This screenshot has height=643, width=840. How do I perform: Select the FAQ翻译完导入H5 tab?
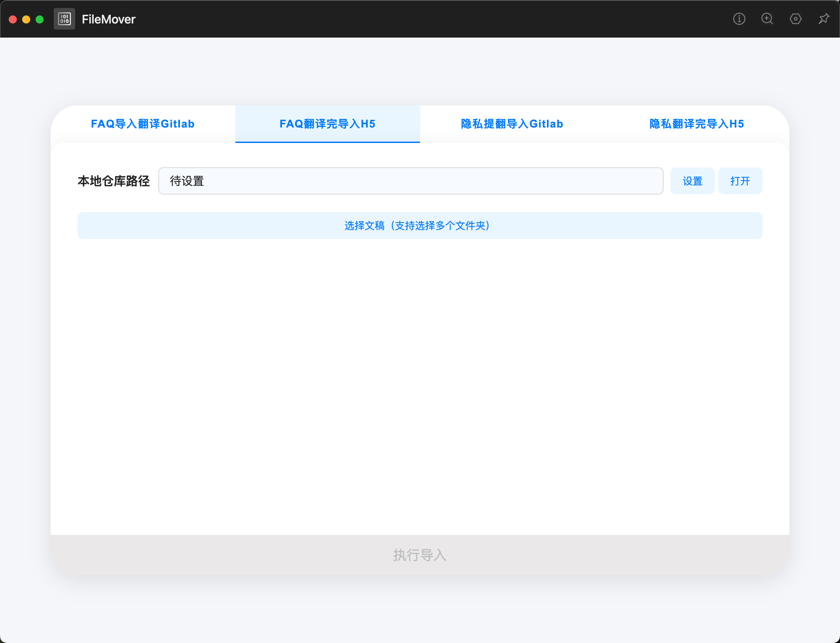pos(327,124)
